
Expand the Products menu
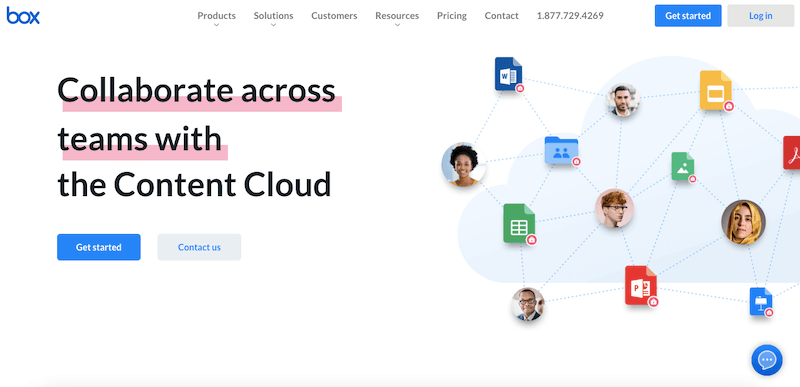(216, 16)
